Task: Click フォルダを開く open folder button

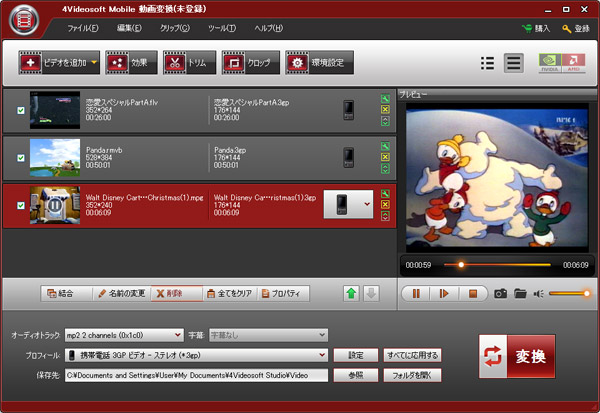Action: click(412, 375)
